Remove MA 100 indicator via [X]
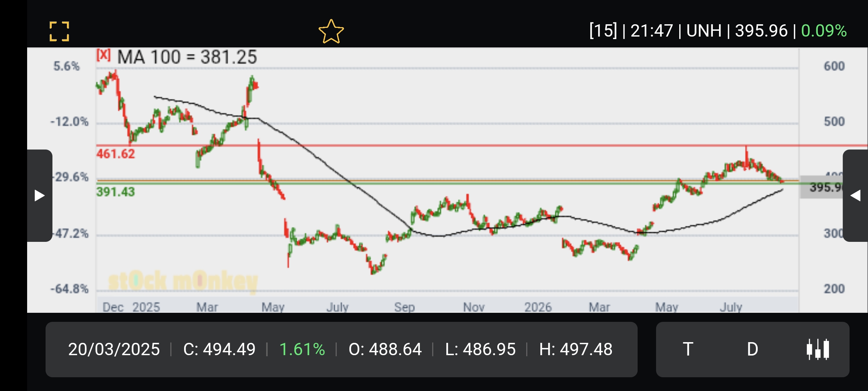The height and width of the screenshot is (391, 868). [x=103, y=55]
